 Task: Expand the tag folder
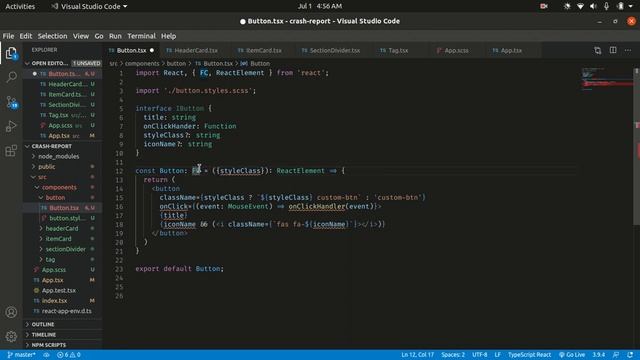pyautogui.click(x=62, y=259)
